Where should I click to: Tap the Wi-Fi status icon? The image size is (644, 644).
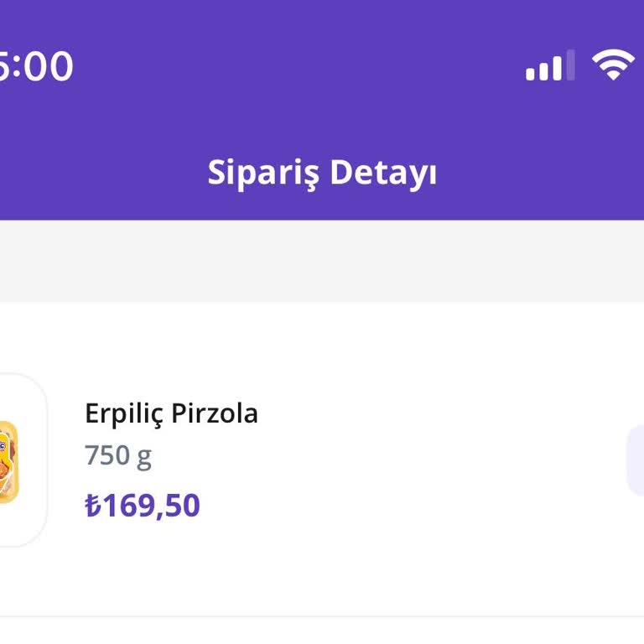(614, 65)
